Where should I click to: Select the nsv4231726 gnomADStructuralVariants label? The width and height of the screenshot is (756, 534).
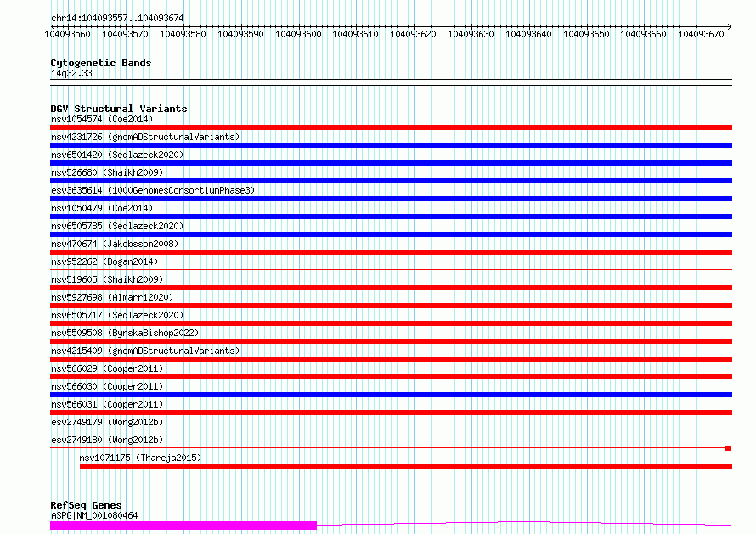tap(145, 137)
